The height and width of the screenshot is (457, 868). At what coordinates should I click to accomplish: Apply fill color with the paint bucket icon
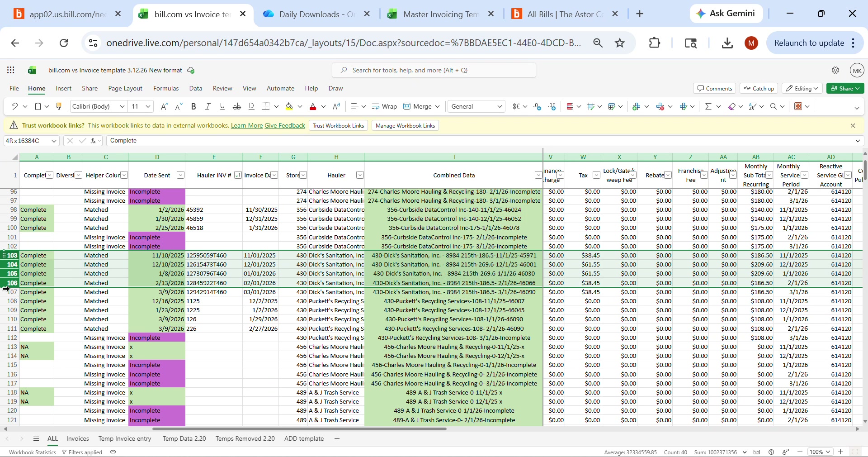[290, 106]
